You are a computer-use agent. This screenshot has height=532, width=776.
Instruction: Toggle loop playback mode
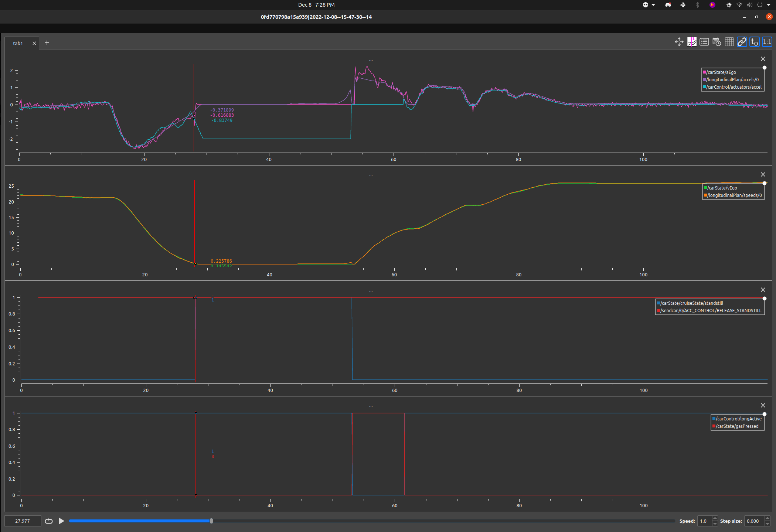click(48, 521)
